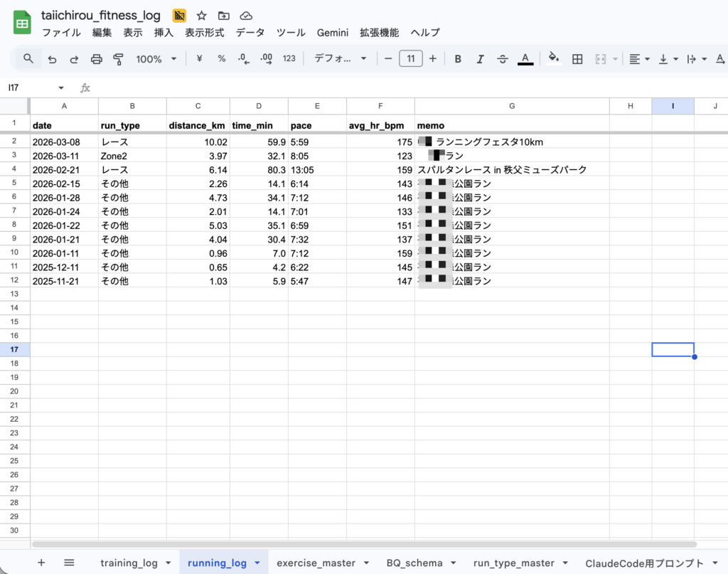The image size is (728, 574).
Task: Click the search magnifier icon
Action: tap(28, 59)
